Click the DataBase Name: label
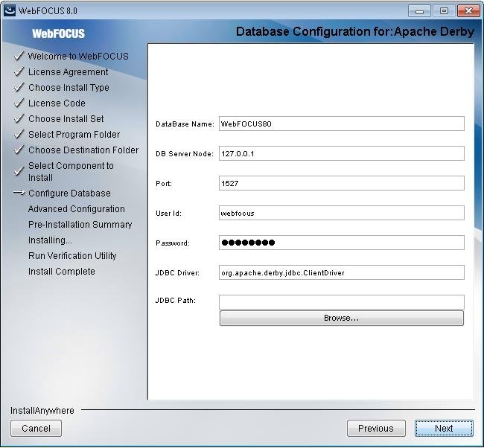This screenshot has width=484, height=448. (185, 124)
